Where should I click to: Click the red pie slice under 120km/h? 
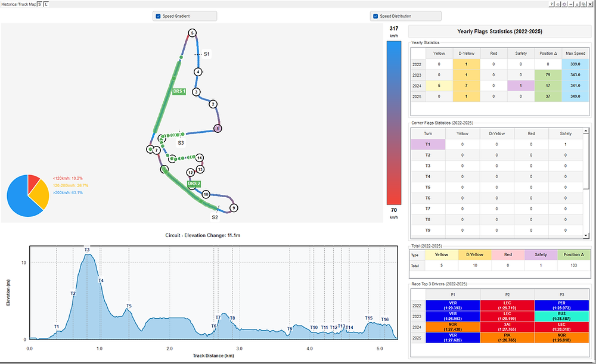33,182
